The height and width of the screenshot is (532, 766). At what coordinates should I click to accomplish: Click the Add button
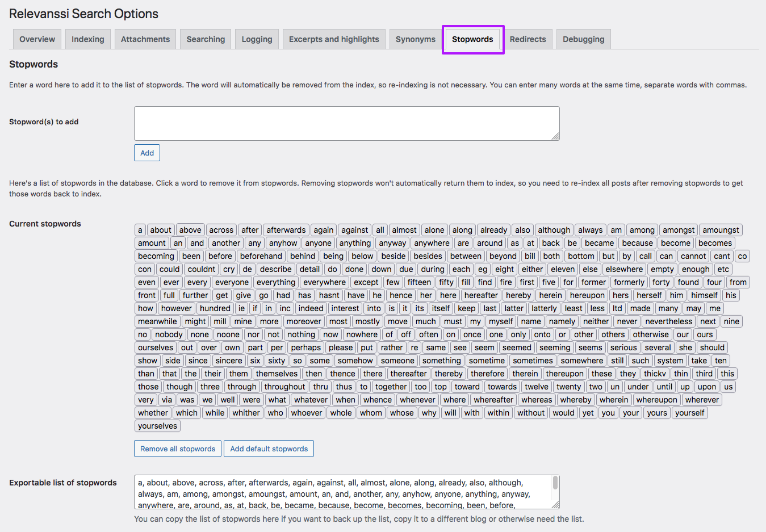[x=147, y=153]
